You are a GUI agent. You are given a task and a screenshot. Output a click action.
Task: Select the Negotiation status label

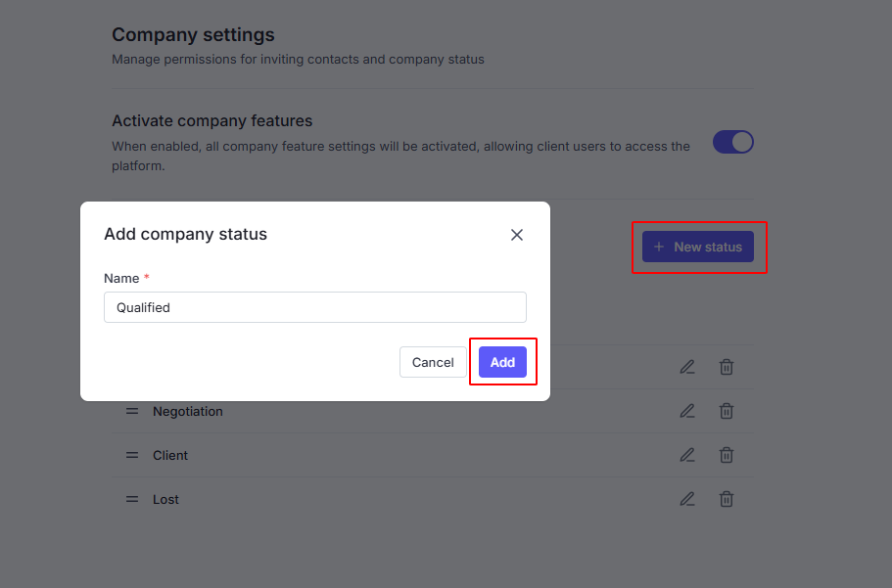click(x=188, y=412)
